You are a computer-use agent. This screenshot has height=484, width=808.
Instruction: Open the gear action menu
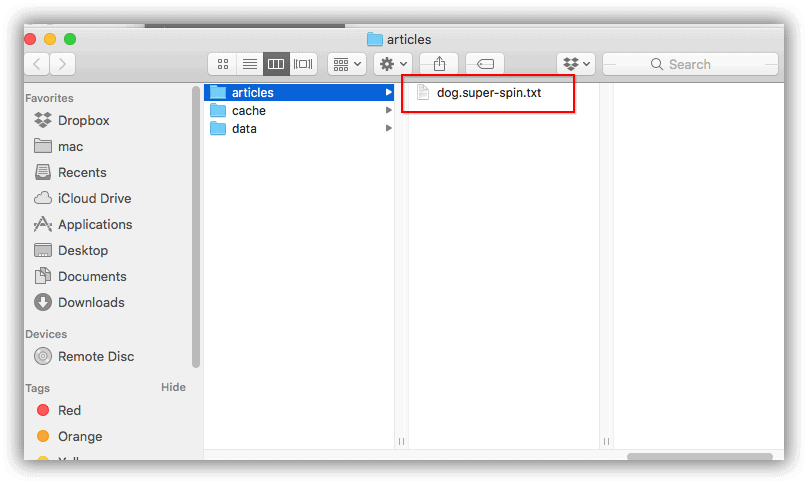point(393,64)
